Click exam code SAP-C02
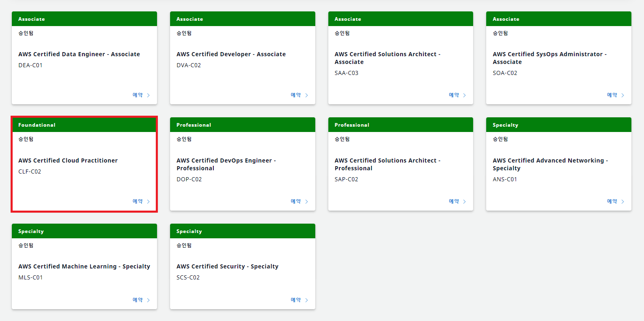Screen dimensions: 644x321 tap(347, 179)
